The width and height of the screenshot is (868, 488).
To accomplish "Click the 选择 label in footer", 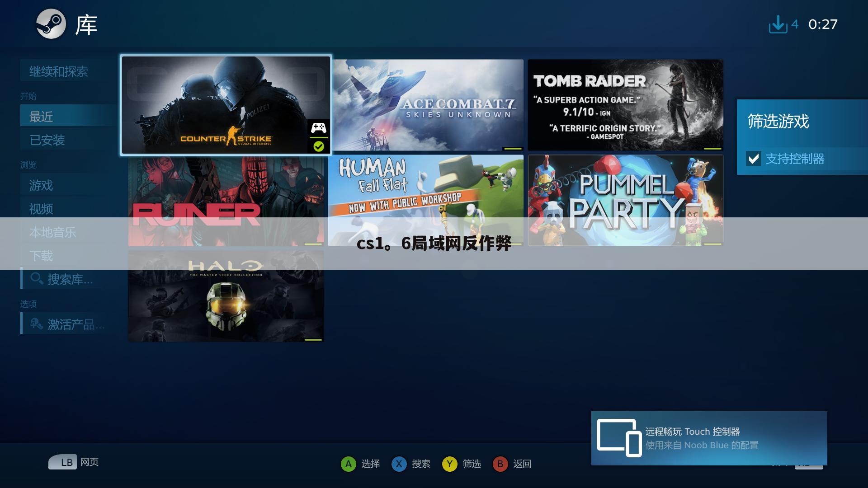I will point(371,464).
